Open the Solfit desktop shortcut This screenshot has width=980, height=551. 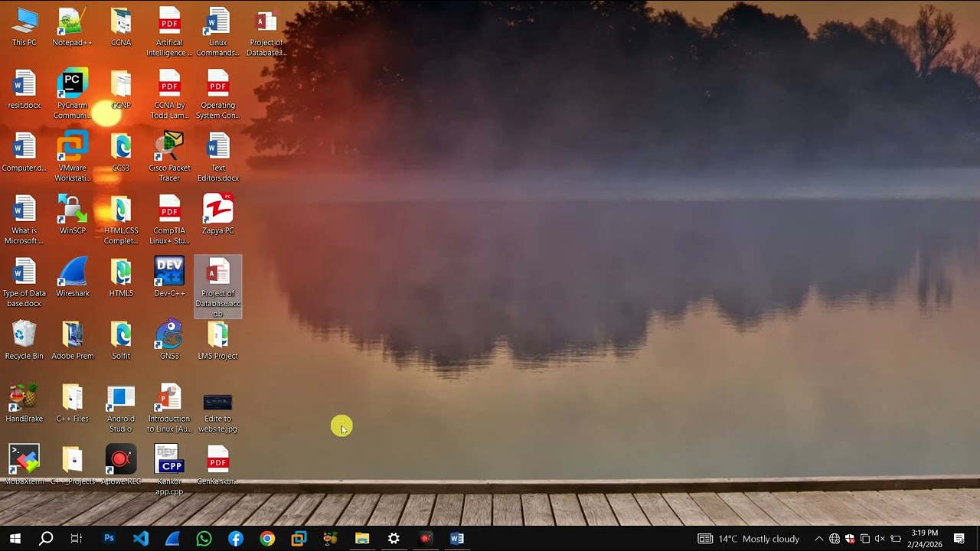[121, 341]
